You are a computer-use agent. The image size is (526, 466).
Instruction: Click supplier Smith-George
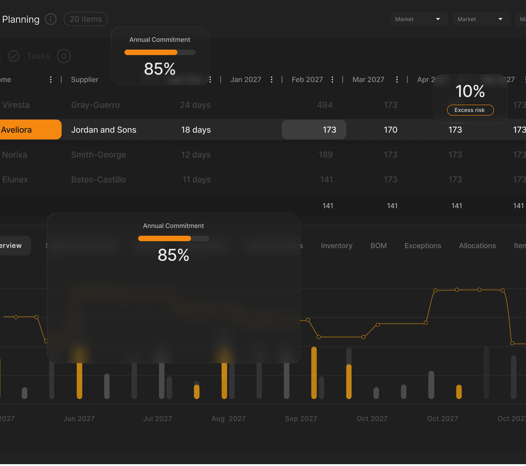[98, 155]
